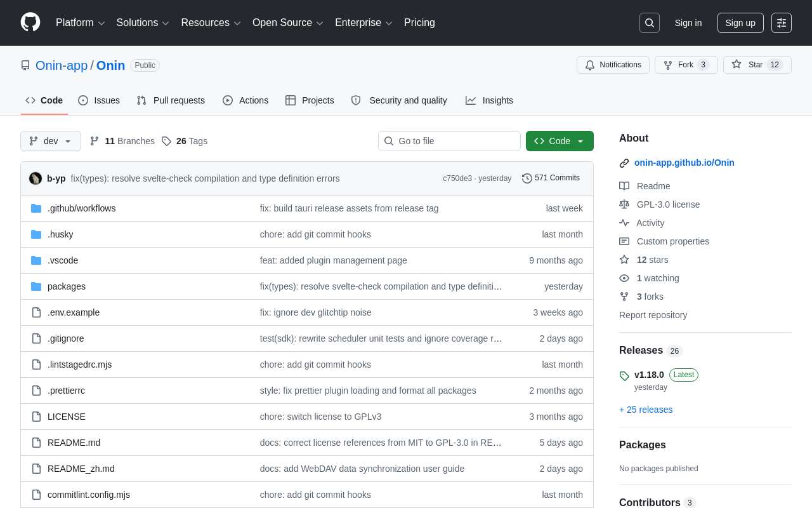Click the file icon beside .gitignore

point(36,338)
